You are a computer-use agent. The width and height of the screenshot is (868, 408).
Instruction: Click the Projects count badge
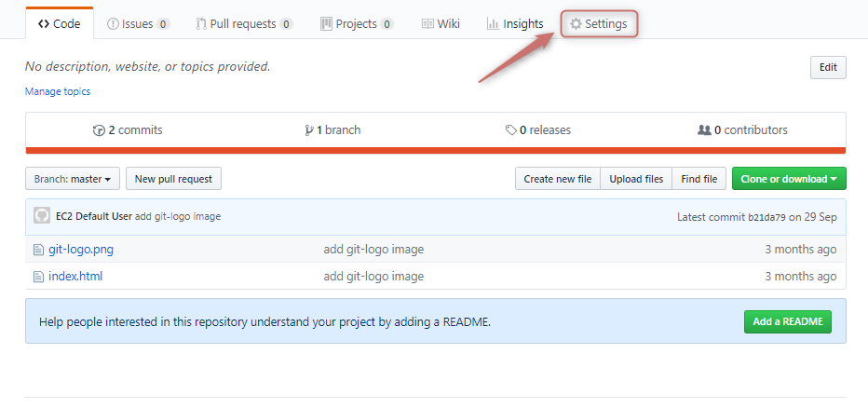tap(387, 24)
